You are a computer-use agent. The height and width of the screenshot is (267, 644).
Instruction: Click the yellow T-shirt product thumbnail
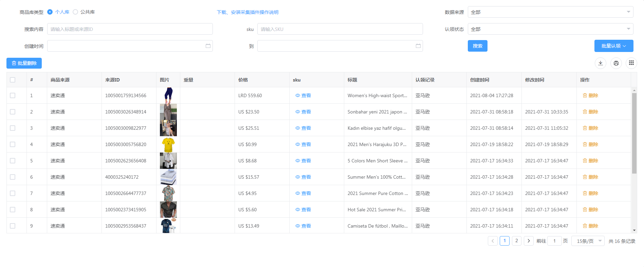[x=168, y=144]
